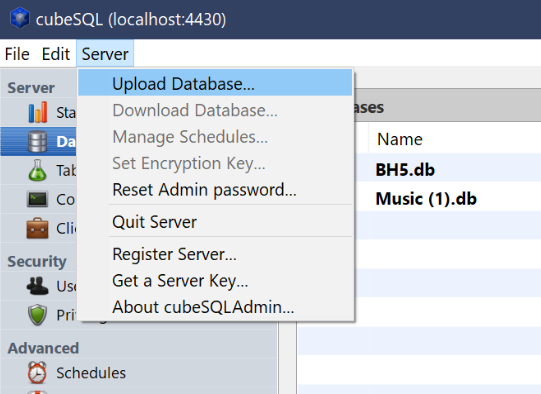Choose Reset Admin password...
Viewport: 541px width, 394px height.
point(215,189)
